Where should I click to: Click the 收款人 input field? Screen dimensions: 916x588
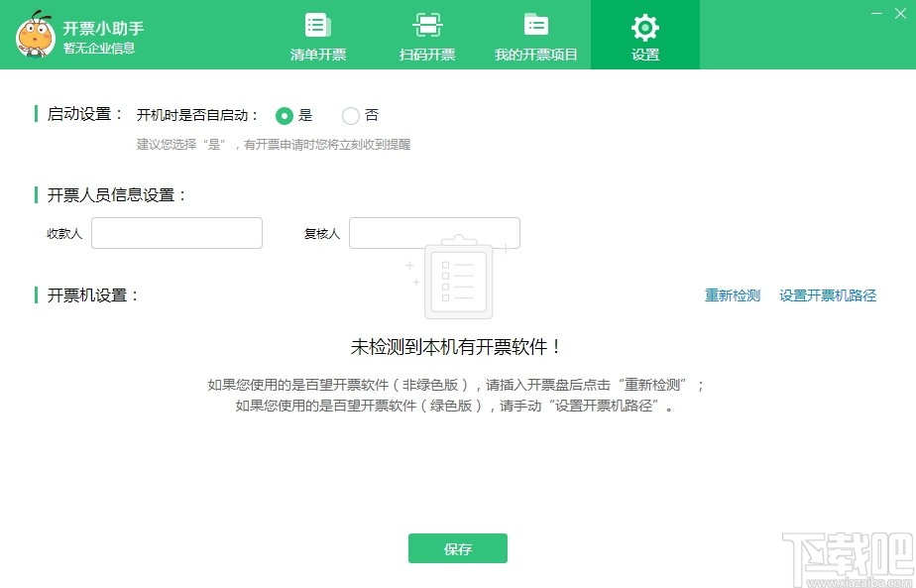[x=176, y=232]
